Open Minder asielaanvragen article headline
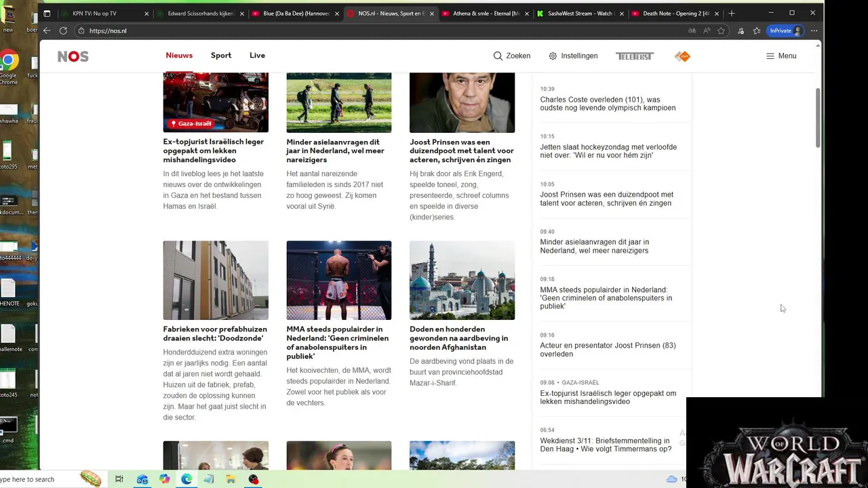This screenshot has width=868, height=488. (335, 150)
